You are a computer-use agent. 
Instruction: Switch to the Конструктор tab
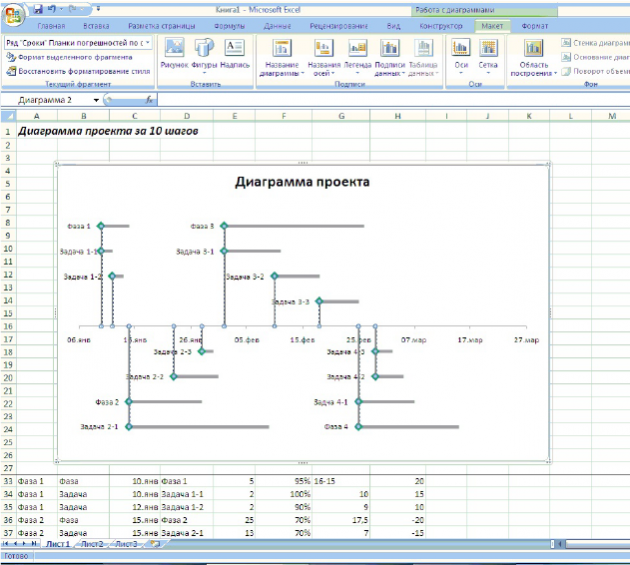click(441, 26)
